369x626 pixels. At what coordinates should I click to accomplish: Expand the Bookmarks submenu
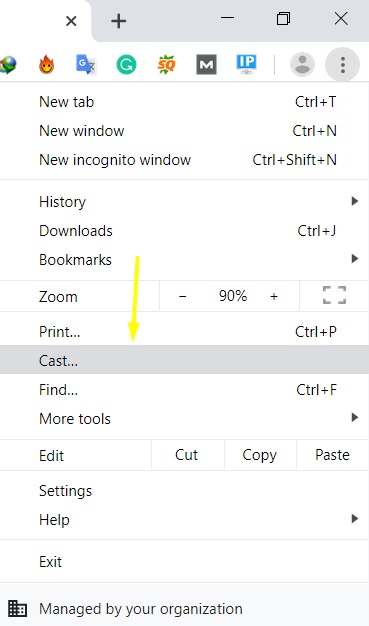[184, 260]
